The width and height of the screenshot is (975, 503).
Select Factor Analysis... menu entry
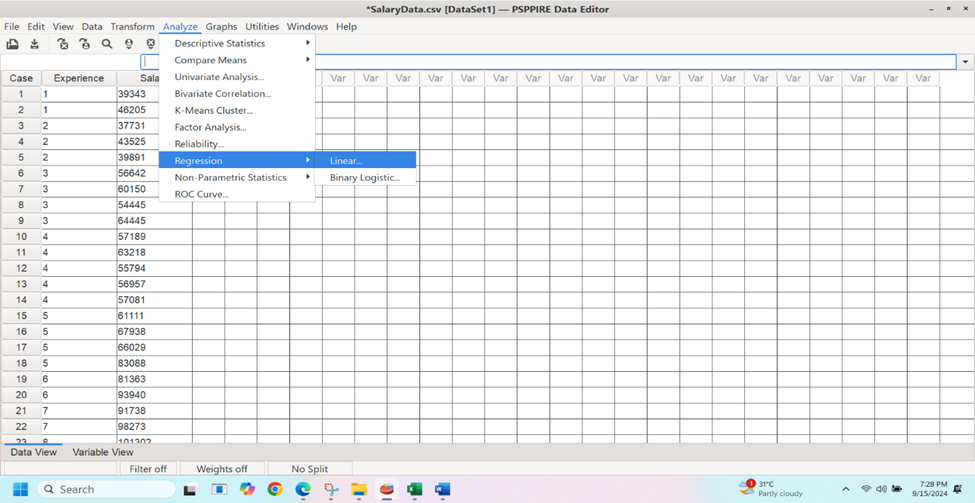point(237,127)
